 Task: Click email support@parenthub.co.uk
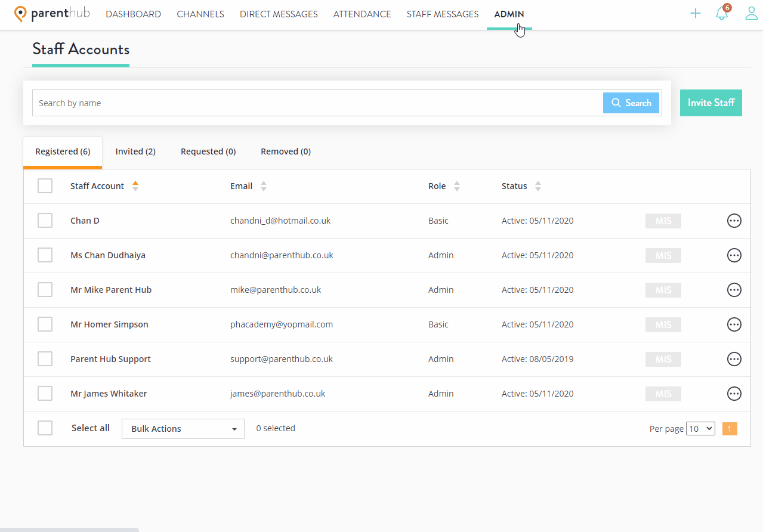(x=282, y=359)
